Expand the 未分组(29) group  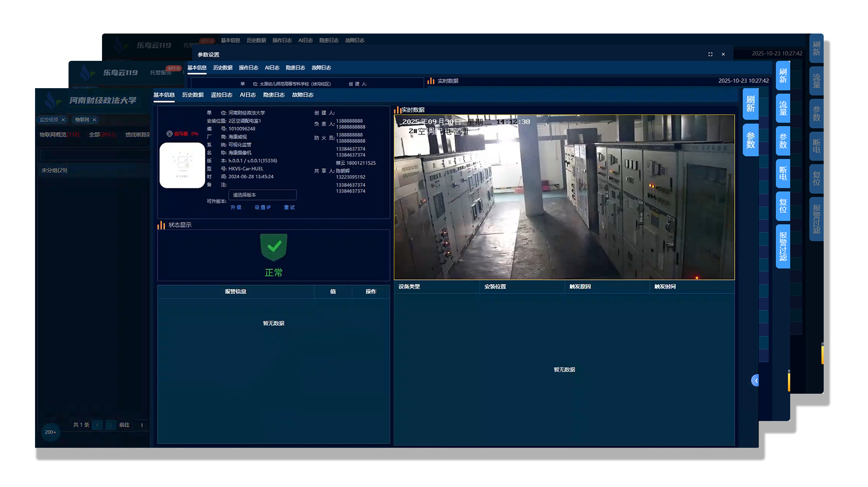click(55, 170)
